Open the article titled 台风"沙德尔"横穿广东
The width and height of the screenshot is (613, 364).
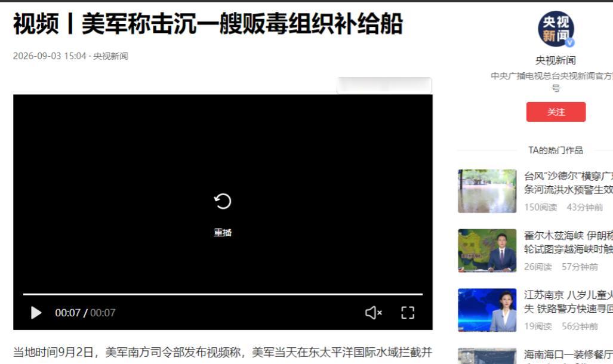568,183
